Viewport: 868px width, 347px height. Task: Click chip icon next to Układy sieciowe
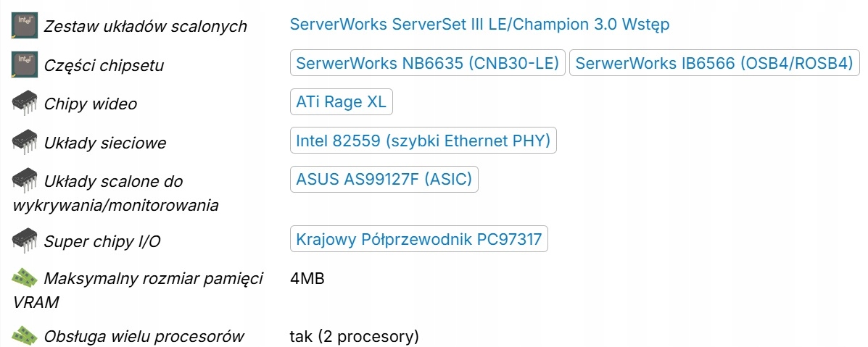tap(25, 142)
